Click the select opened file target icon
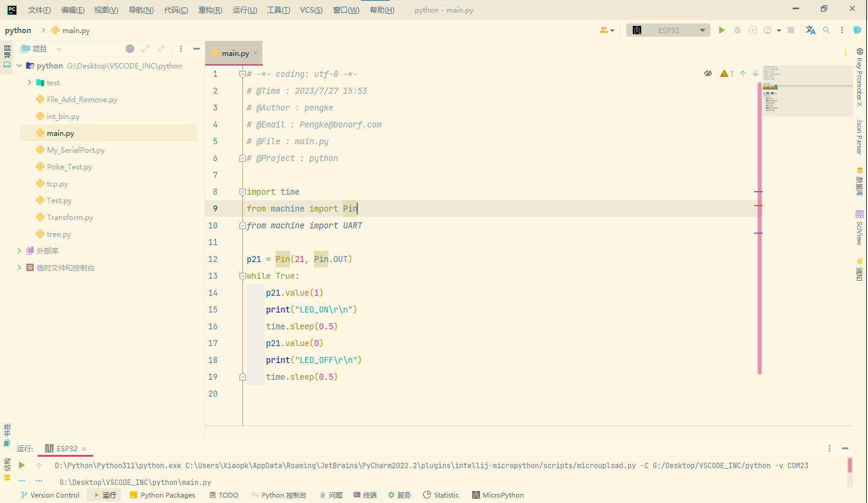 [x=130, y=49]
